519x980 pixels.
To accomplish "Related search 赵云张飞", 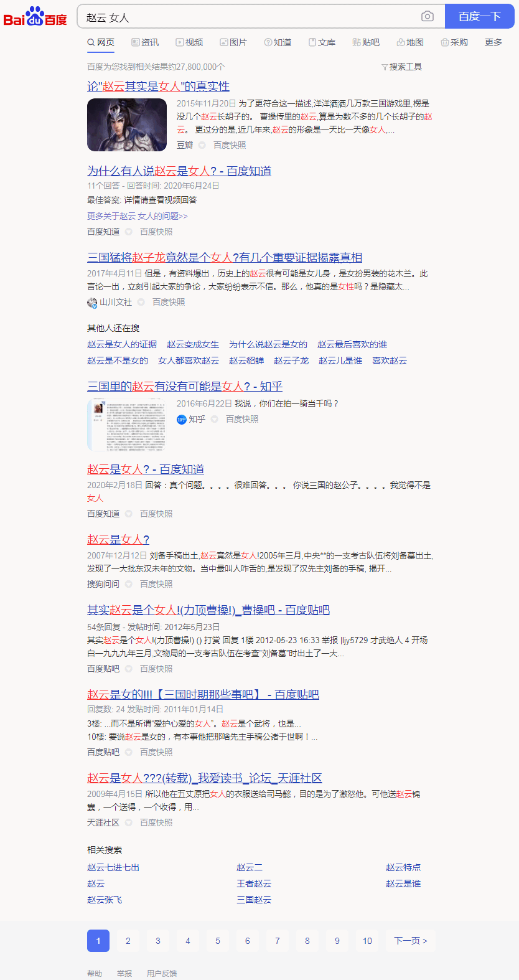I will pyautogui.click(x=105, y=900).
